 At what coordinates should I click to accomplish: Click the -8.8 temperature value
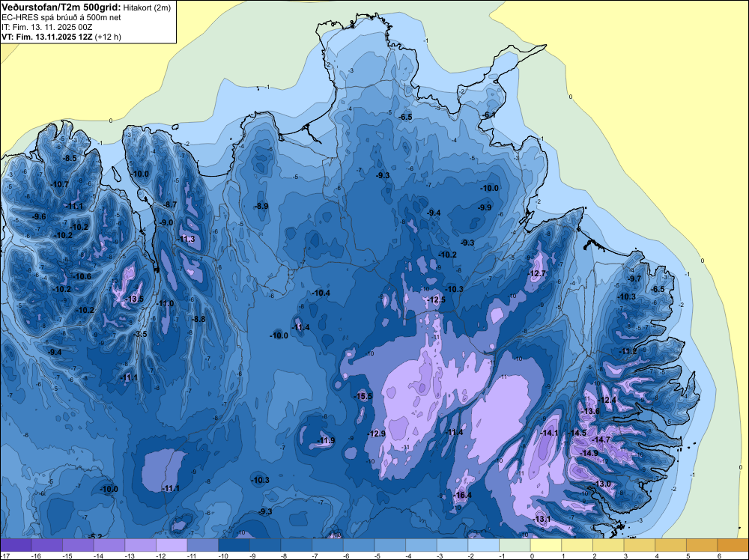pos(198,319)
